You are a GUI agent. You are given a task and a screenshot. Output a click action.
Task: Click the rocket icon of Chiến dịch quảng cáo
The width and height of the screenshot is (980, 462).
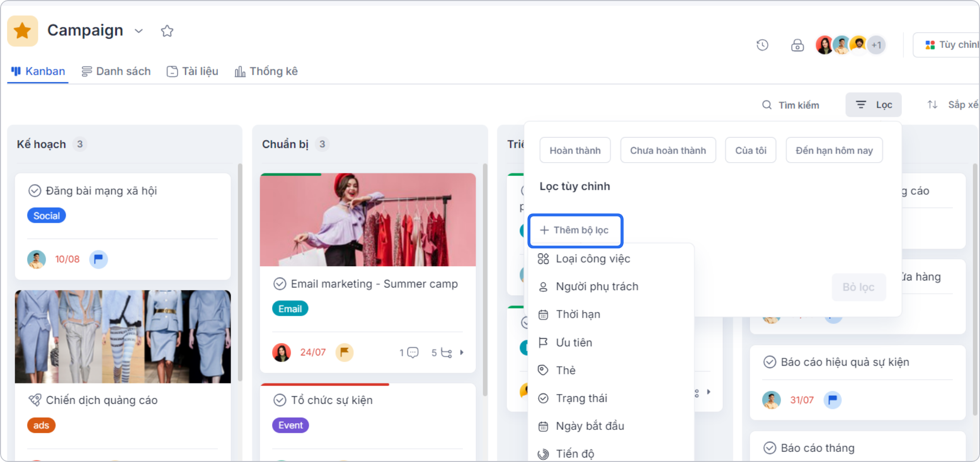(x=35, y=400)
